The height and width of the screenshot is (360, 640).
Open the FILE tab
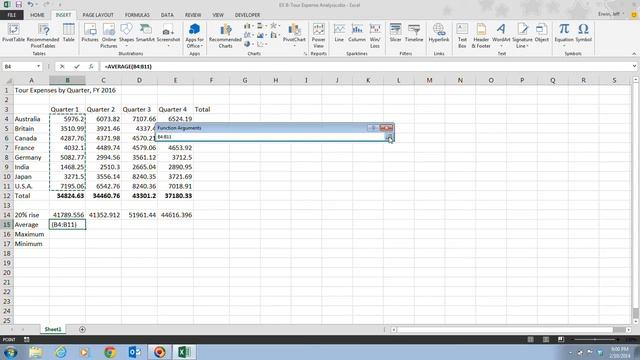click(x=12, y=15)
